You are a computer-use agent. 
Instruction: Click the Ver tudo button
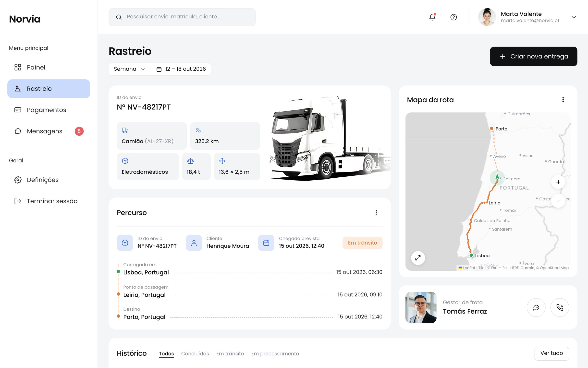551,353
